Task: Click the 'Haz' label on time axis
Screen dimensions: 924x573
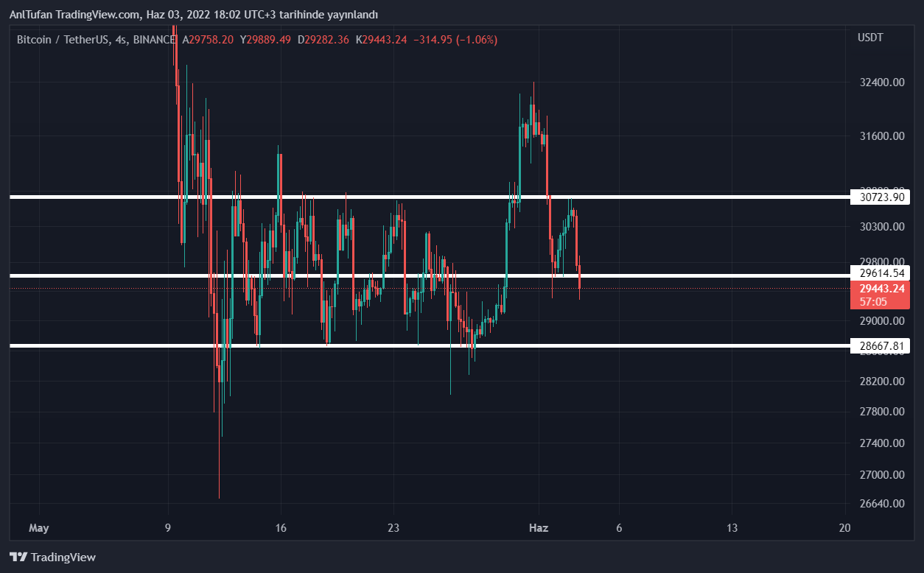Action: tap(539, 528)
